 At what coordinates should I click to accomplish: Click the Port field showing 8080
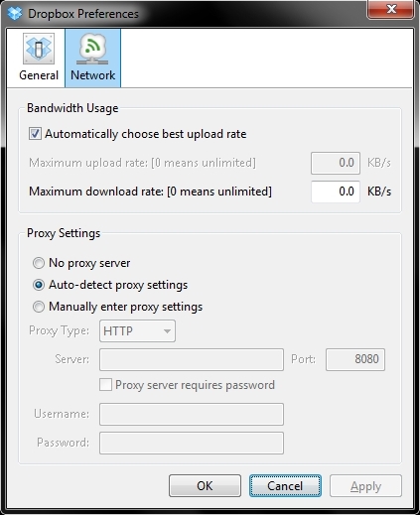click(355, 359)
